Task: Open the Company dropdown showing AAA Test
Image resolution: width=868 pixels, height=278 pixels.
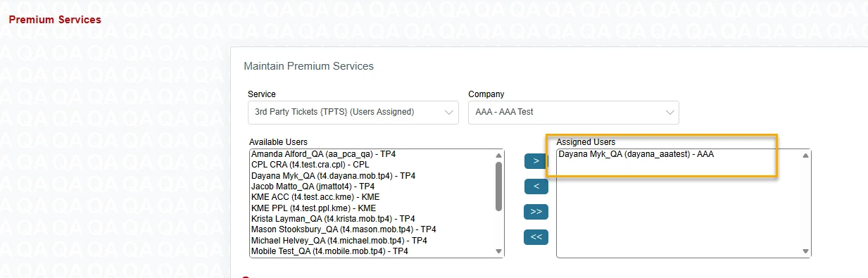Action: click(573, 112)
